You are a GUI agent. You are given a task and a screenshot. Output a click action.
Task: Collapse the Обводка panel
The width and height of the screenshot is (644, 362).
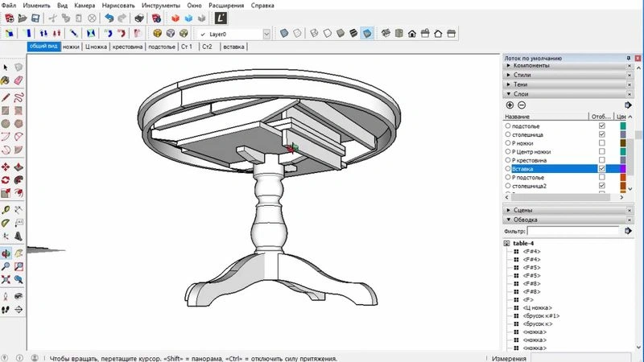click(508, 220)
